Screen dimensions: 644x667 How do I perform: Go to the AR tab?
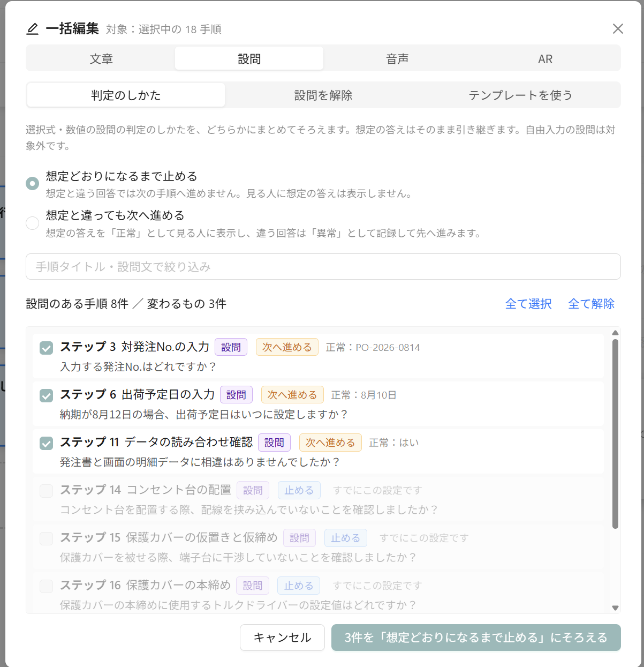point(545,58)
